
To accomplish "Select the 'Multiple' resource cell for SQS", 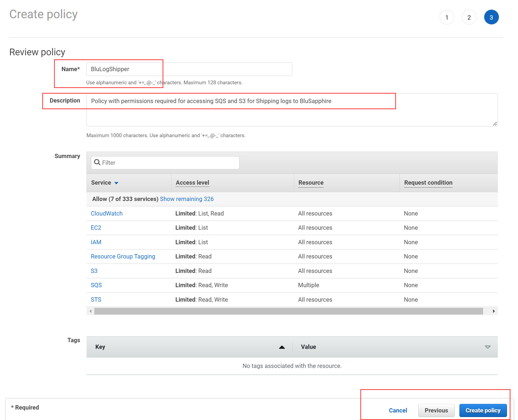I will pos(309,285).
